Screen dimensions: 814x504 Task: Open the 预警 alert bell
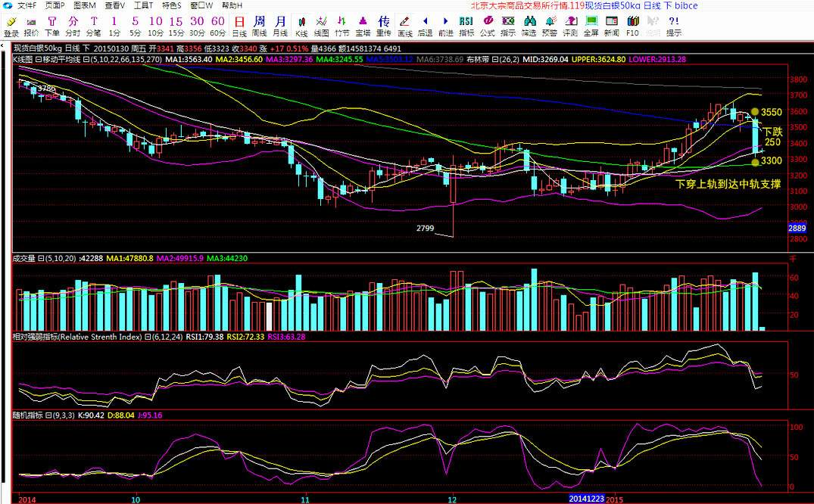pos(550,26)
